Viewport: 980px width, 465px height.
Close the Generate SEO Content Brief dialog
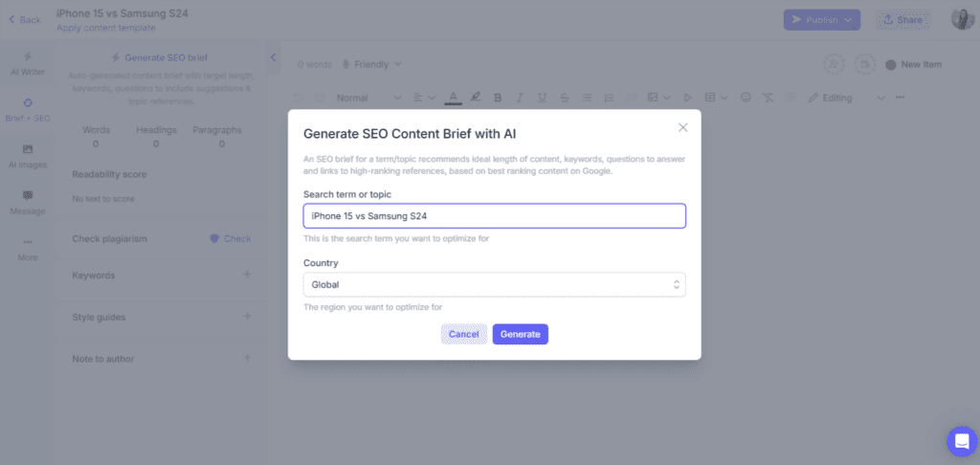683,127
